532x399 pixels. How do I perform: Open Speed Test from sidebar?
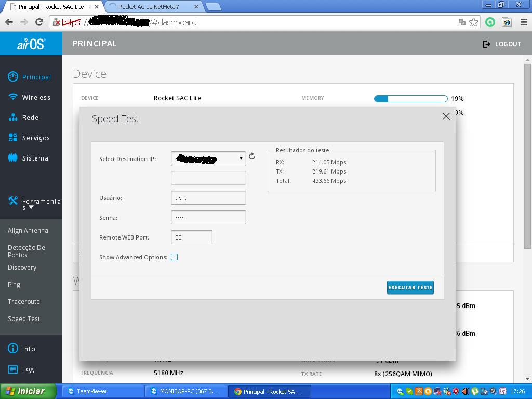pos(24,319)
